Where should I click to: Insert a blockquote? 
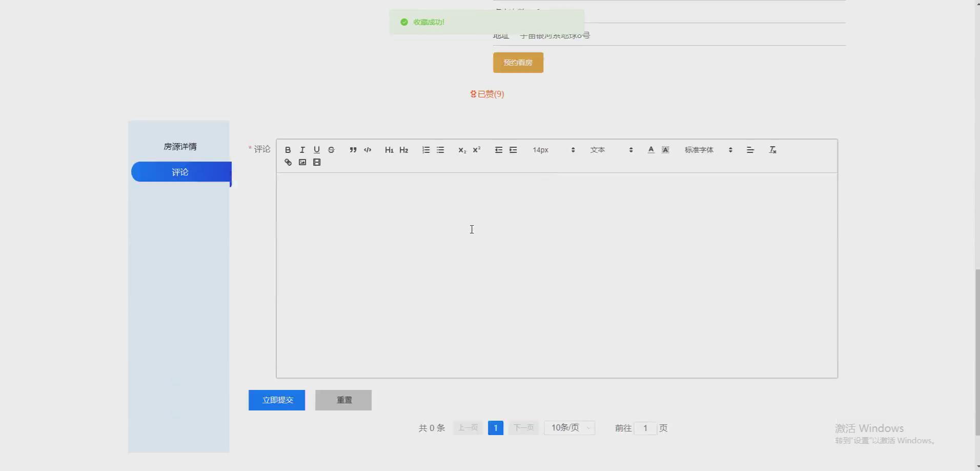[x=353, y=149]
